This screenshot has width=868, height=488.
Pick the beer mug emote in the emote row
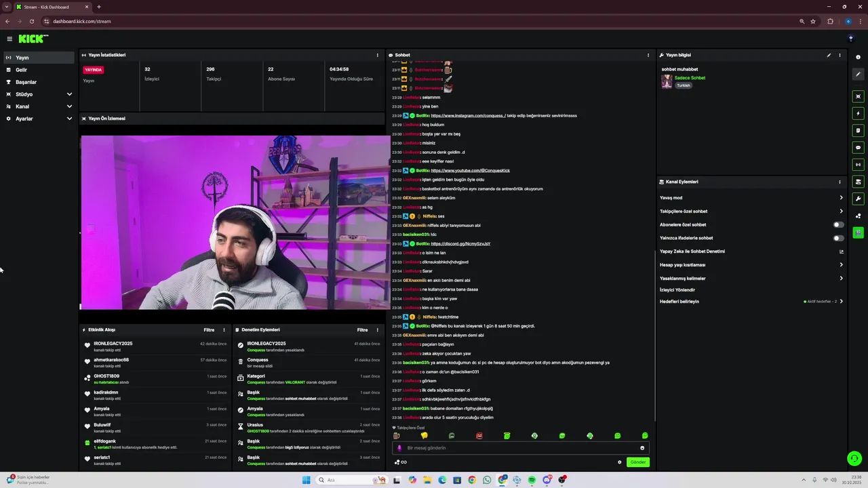pyautogui.click(x=397, y=436)
